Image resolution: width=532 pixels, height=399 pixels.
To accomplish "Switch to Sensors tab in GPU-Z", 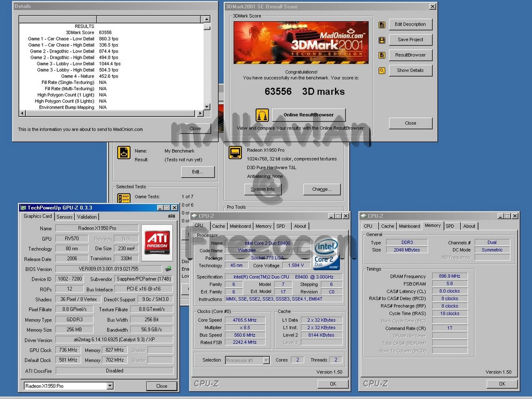I will (x=65, y=217).
